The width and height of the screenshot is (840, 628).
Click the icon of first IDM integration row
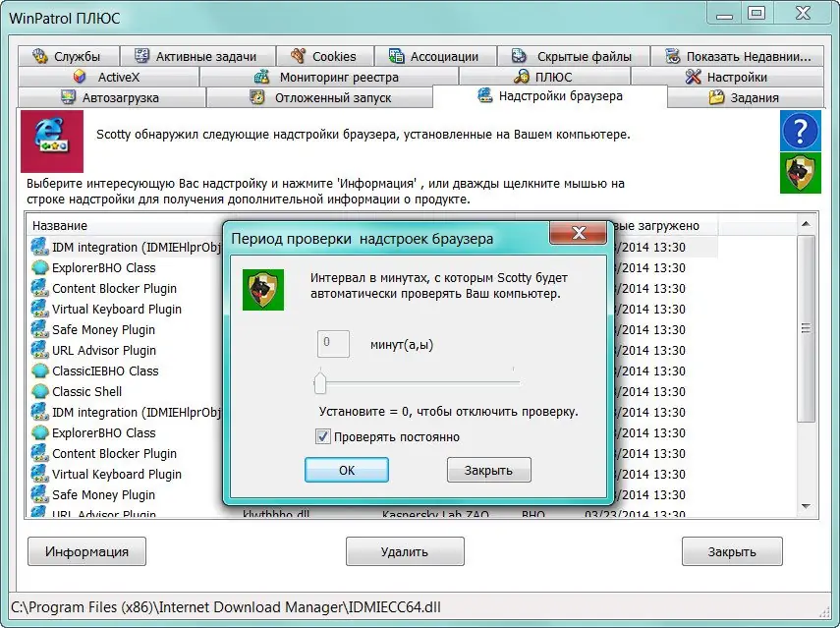[x=40, y=247]
